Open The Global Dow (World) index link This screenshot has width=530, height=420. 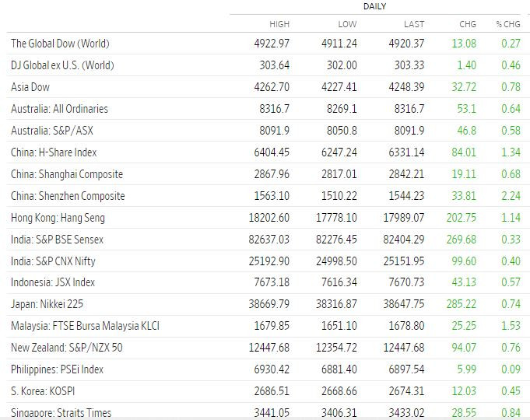pyautogui.click(x=60, y=44)
